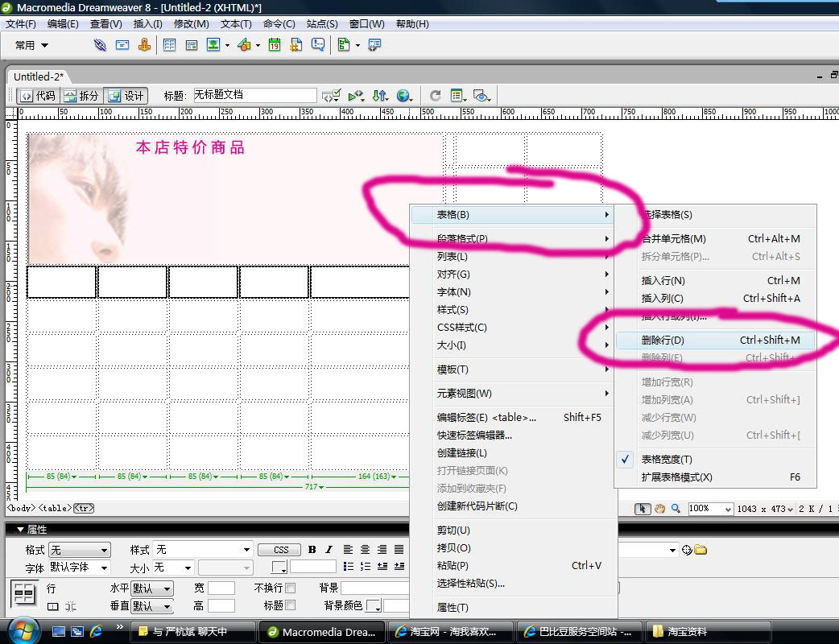
Task: Switch to 拆分 split view
Action: (x=81, y=96)
